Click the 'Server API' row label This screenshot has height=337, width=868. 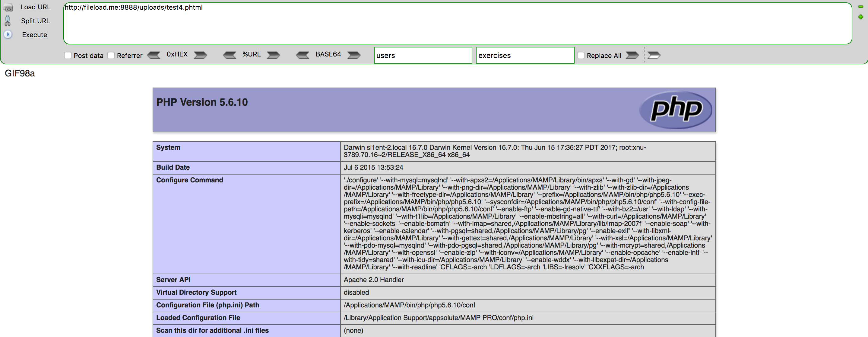point(173,280)
